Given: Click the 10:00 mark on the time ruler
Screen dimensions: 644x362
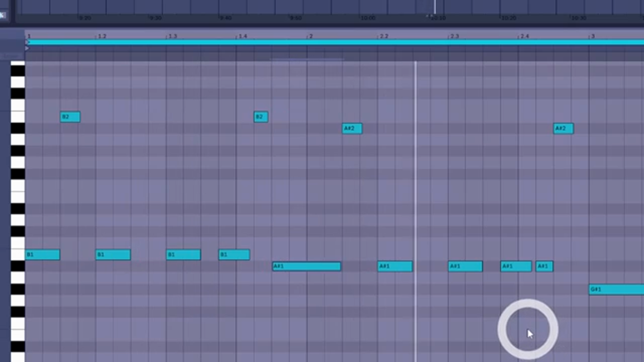Looking at the screenshot, I should [368, 18].
